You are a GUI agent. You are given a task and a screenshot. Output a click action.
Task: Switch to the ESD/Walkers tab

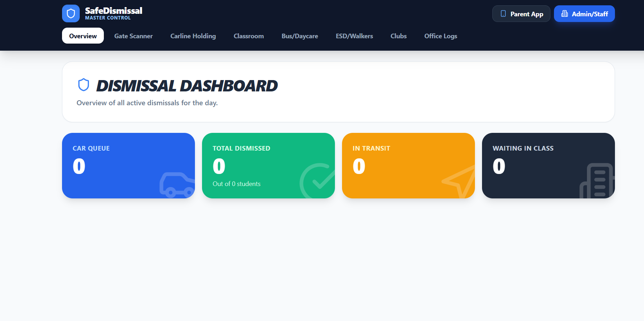(354, 36)
